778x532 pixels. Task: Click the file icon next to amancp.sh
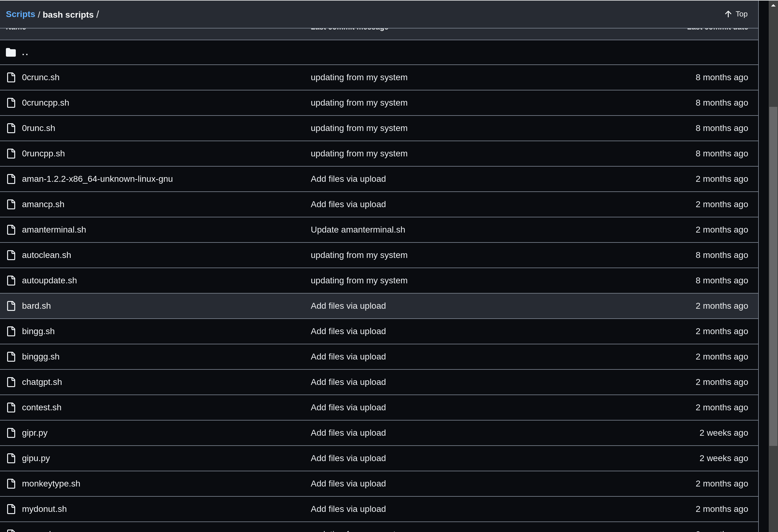[11, 204]
